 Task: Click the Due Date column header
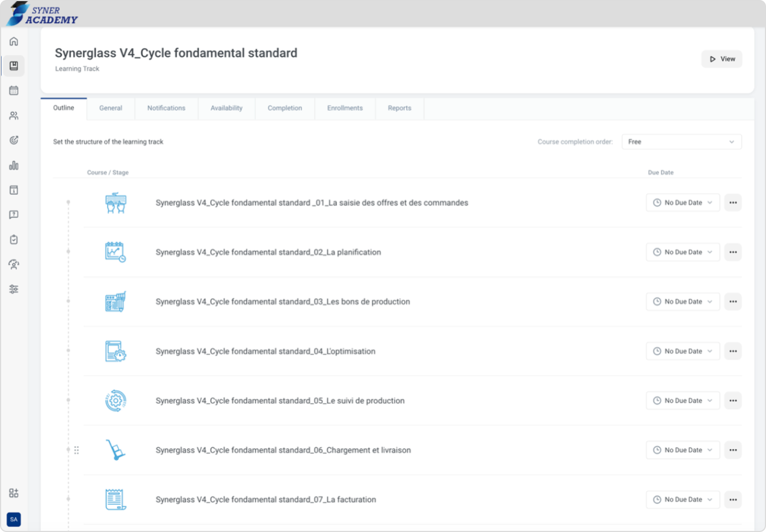660,172
